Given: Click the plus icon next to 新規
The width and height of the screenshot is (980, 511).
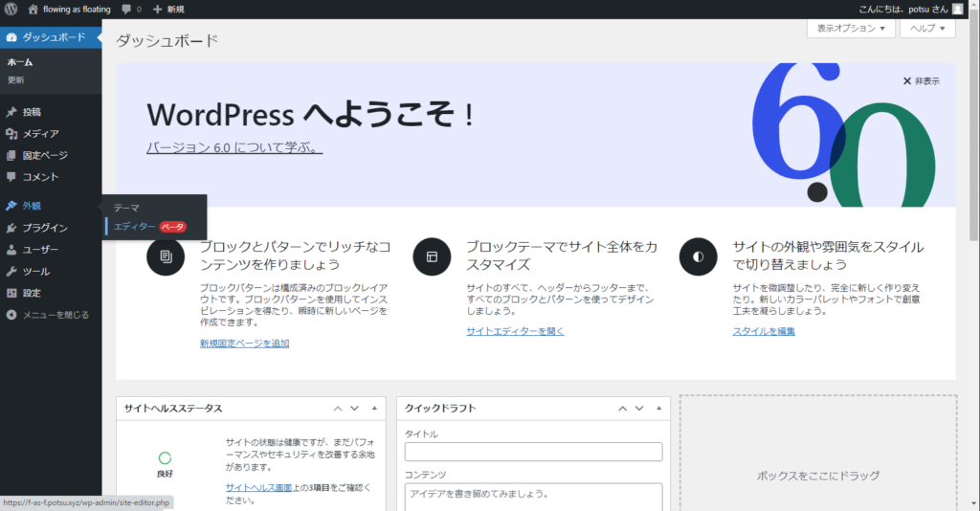Looking at the screenshot, I should pos(158,9).
